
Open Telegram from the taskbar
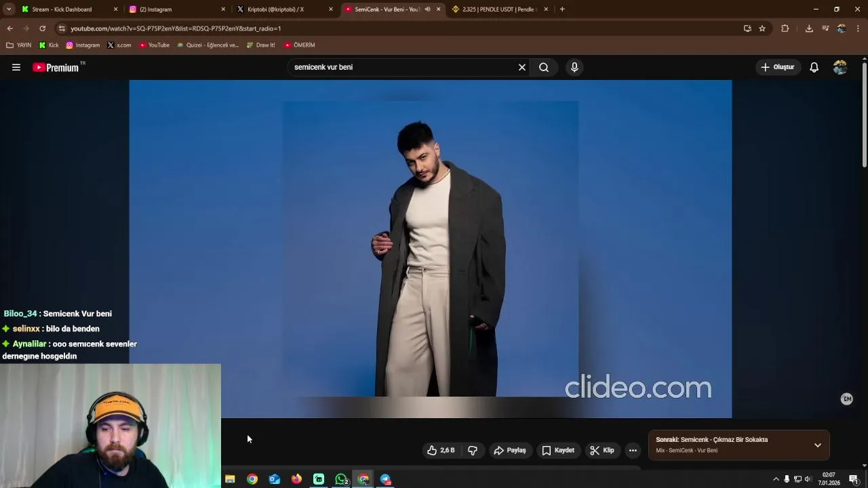(385, 479)
